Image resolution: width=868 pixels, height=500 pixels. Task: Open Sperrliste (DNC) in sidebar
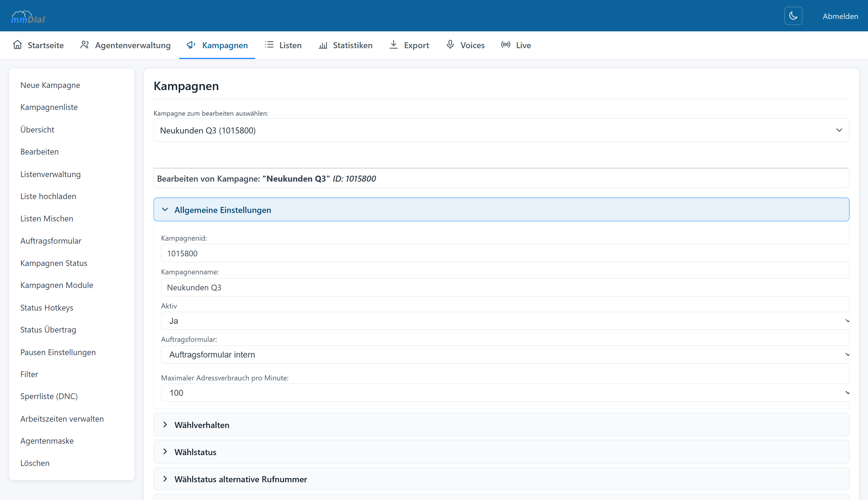coord(49,396)
